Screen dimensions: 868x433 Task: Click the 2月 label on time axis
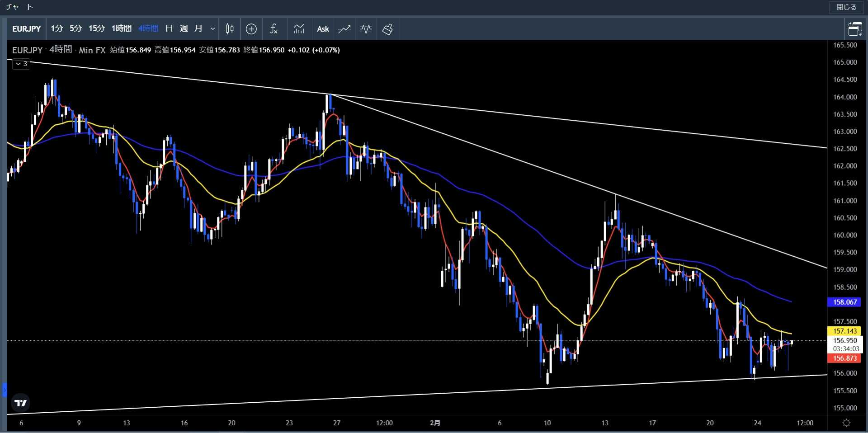(x=435, y=423)
